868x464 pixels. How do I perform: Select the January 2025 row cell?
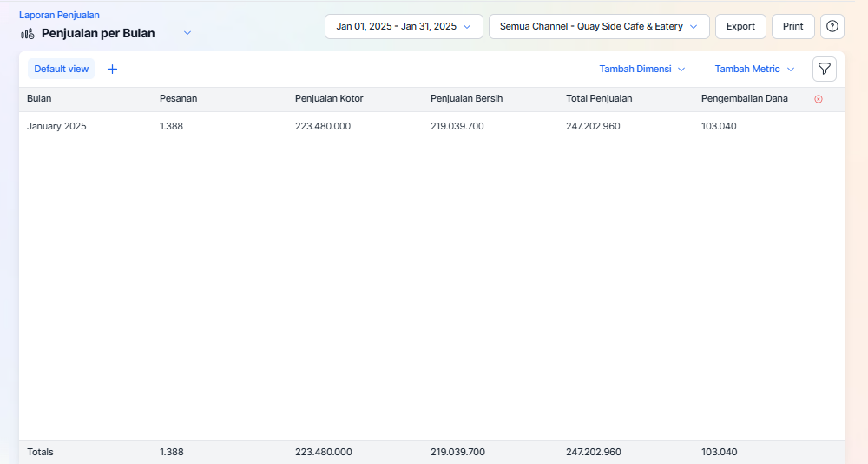click(56, 126)
